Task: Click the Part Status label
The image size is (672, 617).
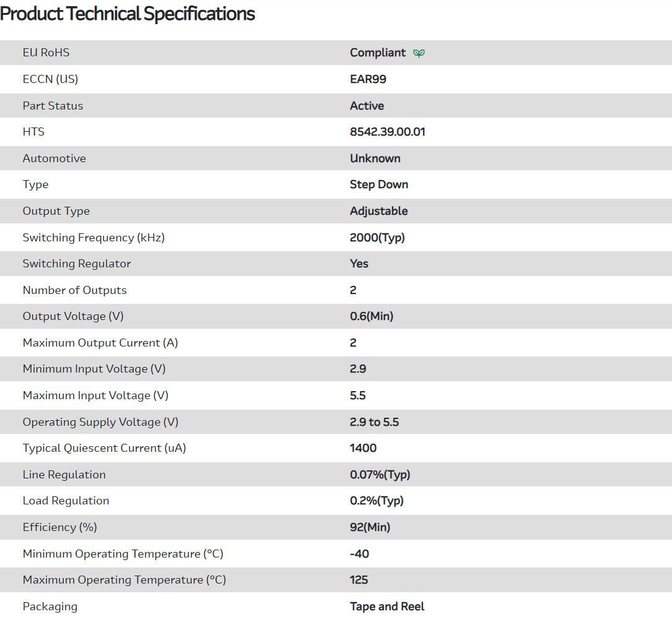Action: [x=53, y=106]
